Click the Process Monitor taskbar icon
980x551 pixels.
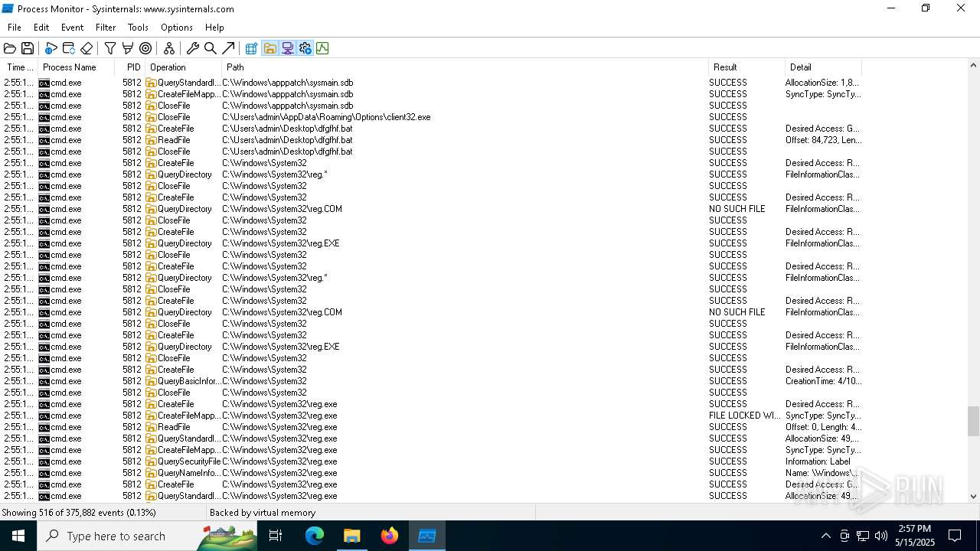(x=427, y=536)
